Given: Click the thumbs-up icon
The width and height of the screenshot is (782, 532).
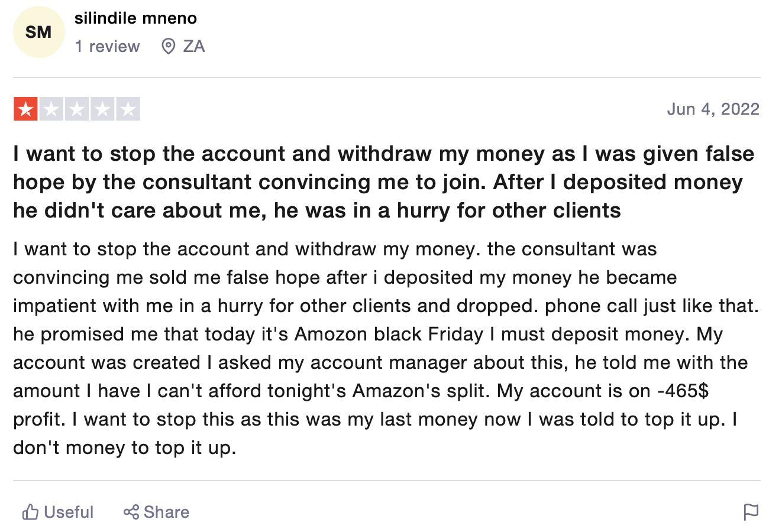Looking at the screenshot, I should [30, 512].
